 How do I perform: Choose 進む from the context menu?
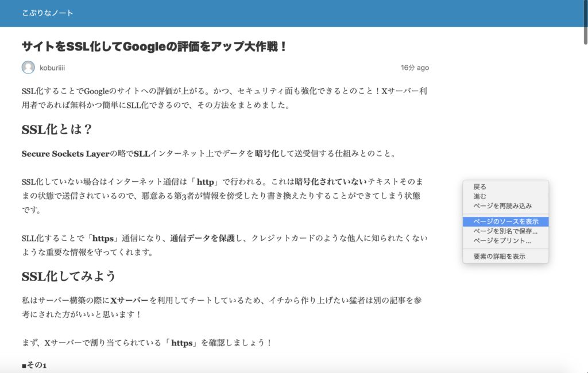tap(479, 196)
